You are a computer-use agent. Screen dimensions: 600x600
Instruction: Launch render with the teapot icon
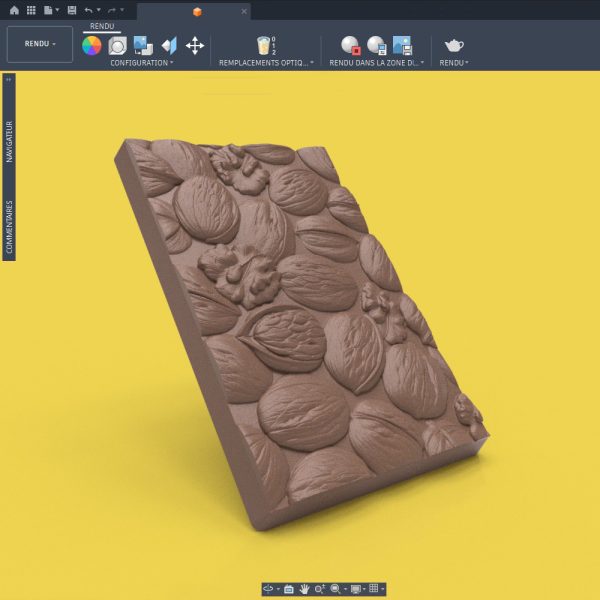click(454, 46)
